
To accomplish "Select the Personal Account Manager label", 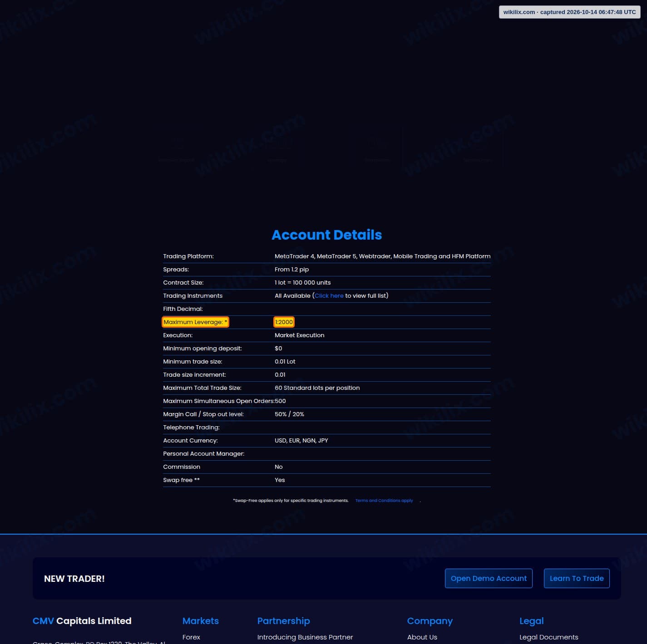I will [203, 453].
